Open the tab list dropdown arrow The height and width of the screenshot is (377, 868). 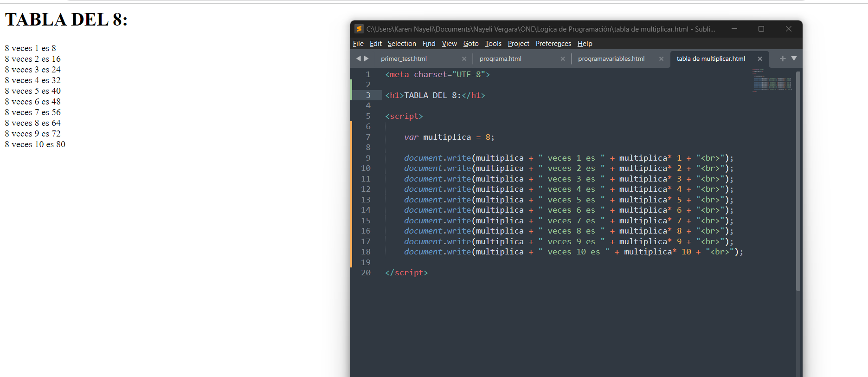click(x=794, y=58)
